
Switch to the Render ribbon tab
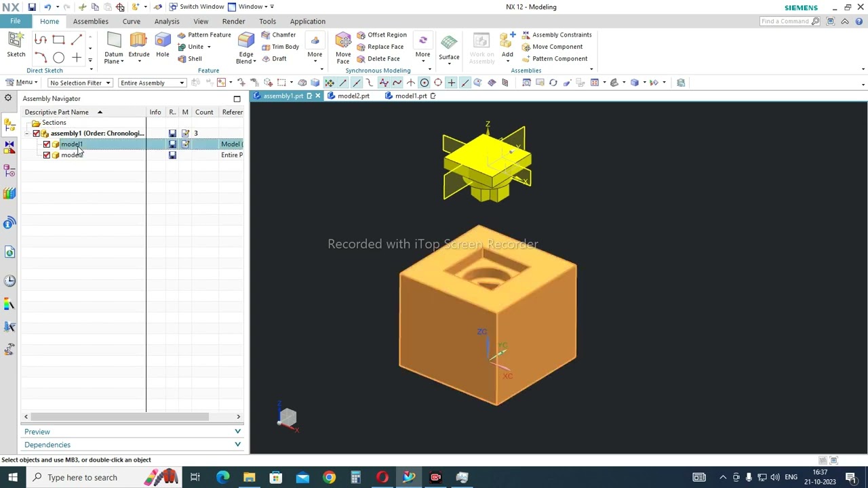[233, 21]
